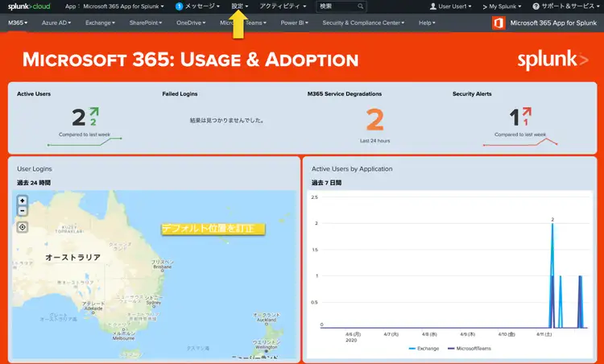Image resolution: width=604 pixels, height=364 pixels.
Task: Click the user silhouette icon
Action: point(433,6)
